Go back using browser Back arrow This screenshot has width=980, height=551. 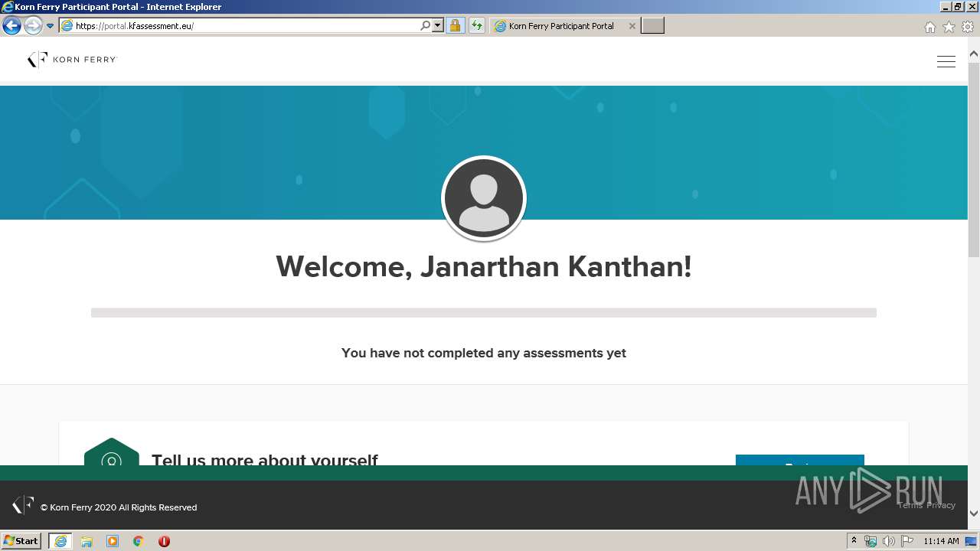(x=11, y=25)
